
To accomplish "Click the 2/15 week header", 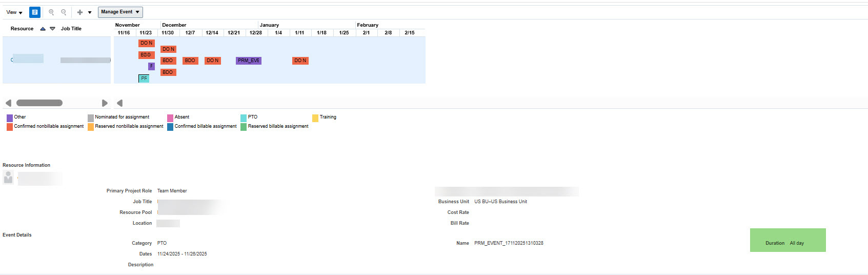I will [x=410, y=33].
